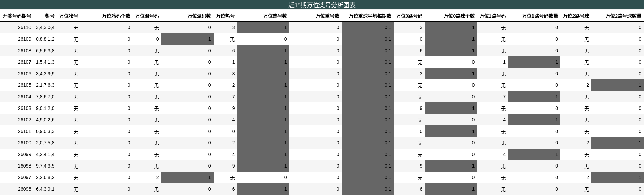This screenshot has width=644, height=195.
Task: Click winning numbers 9,0,1,2,0
Action: pyautogui.click(x=45, y=108)
